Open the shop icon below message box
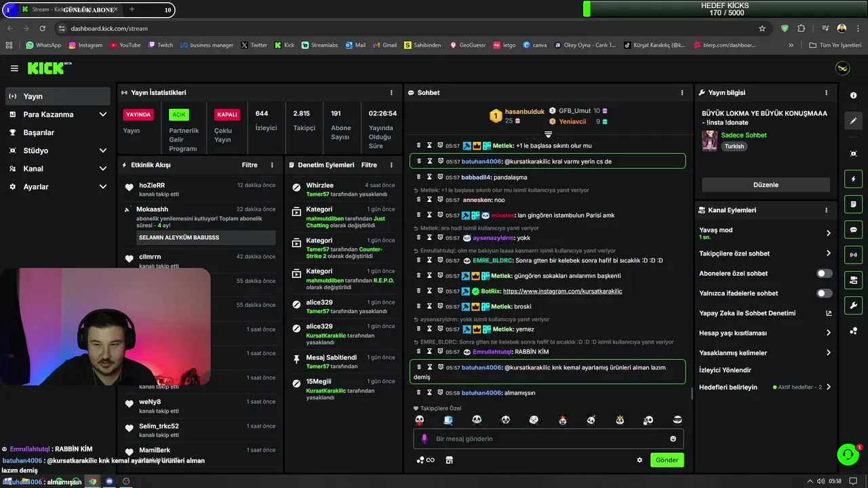The width and height of the screenshot is (868, 488). tap(449, 460)
